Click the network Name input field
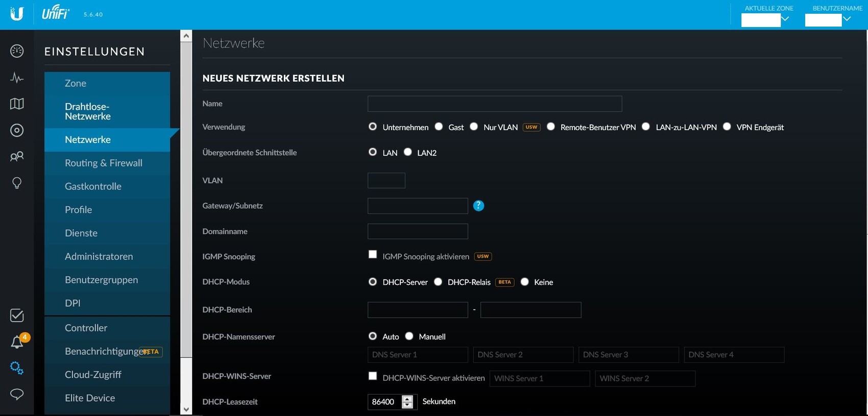Viewport: 868px width, 416px height. pyautogui.click(x=494, y=104)
